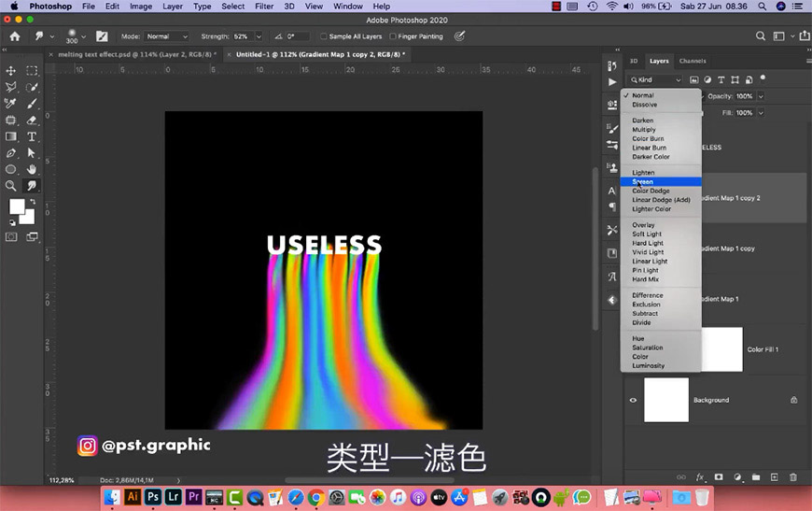Select the Gradient tool
This screenshot has width=812, height=511.
point(10,136)
